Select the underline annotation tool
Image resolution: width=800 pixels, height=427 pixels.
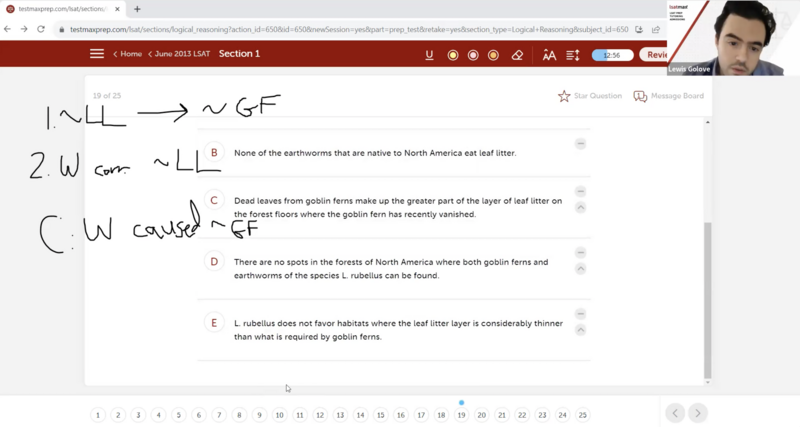pos(430,55)
